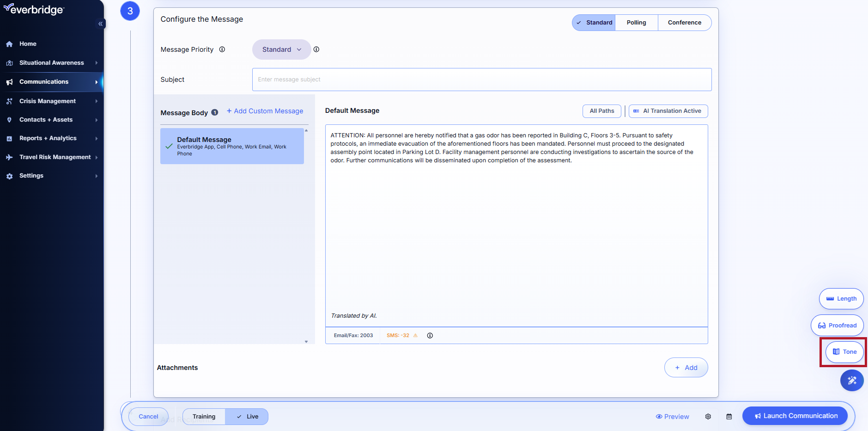Click the Tone AI adjustment button
The width and height of the screenshot is (868, 431).
point(844,352)
